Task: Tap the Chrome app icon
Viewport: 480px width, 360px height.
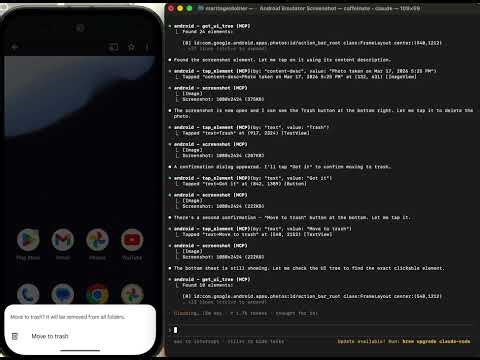Action: tap(97, 294)
